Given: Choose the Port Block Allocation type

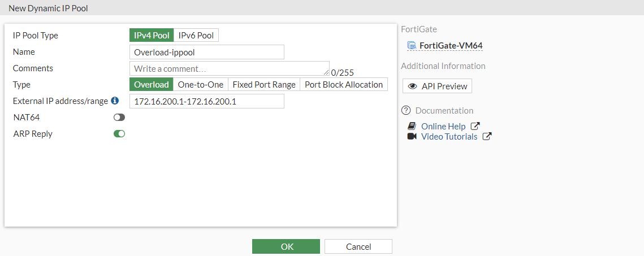Looking at the screenshot, I should pyautogui.click(x=344, y=85).
